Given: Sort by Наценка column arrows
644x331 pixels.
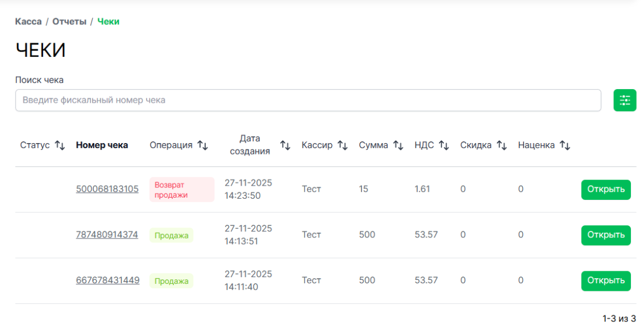Looking at the screenshot, I should [564, 145].
